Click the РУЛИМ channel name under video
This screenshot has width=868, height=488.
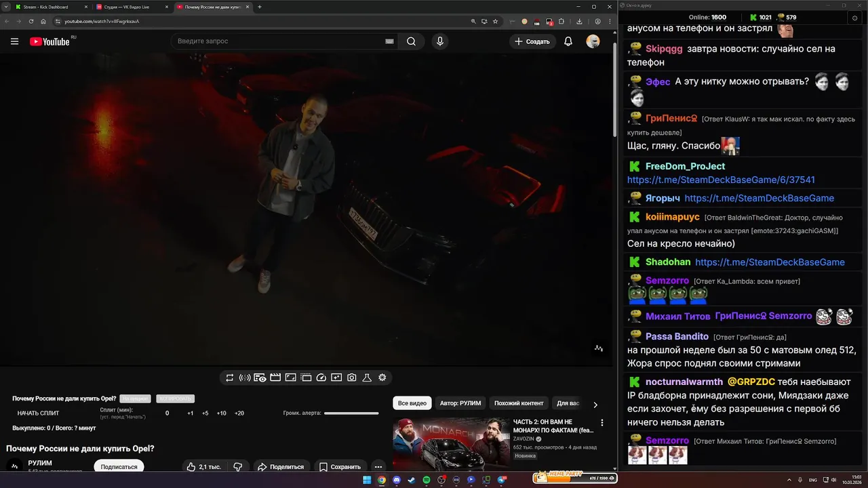pyautogui.click(x=40, y=463)
